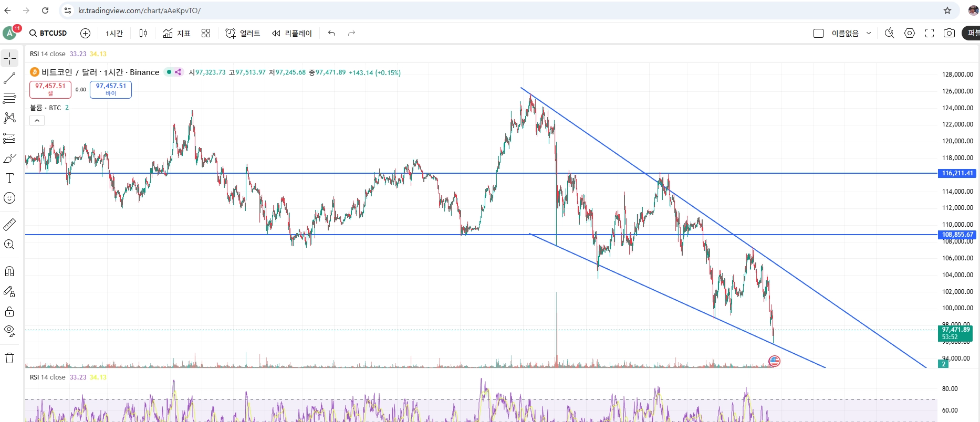
Task: Click the 이름없음 layout name
Action: click(845, 33)
